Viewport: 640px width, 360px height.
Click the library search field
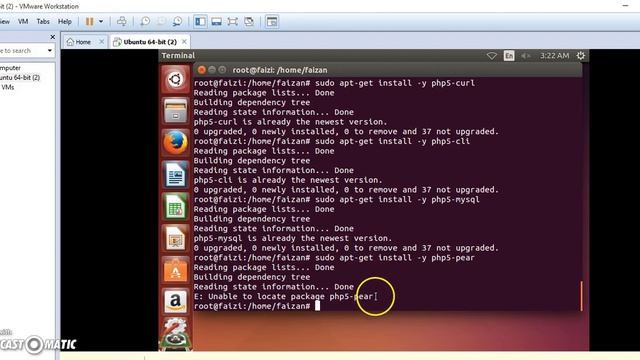point(22,51)
